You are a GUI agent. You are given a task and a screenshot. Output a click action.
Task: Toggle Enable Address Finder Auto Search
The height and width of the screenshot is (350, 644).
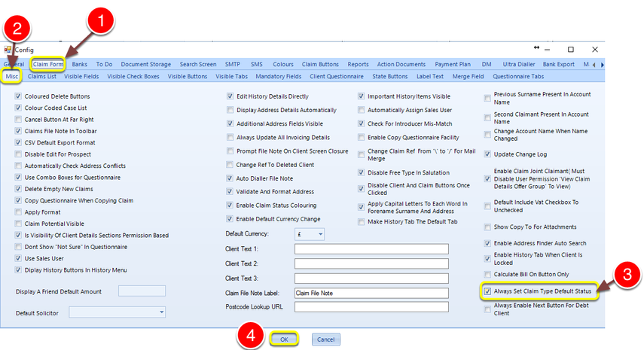(x=487, y=243)
